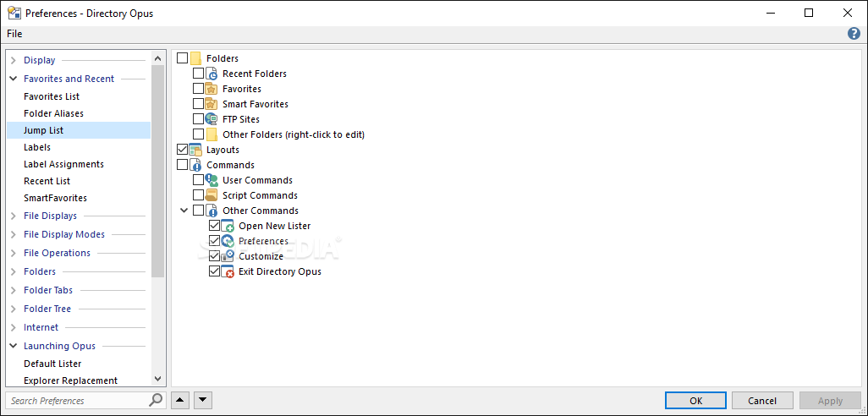Click the User Commands icon
This screenshot has height=416, width=868.
[x=212, y=180]
